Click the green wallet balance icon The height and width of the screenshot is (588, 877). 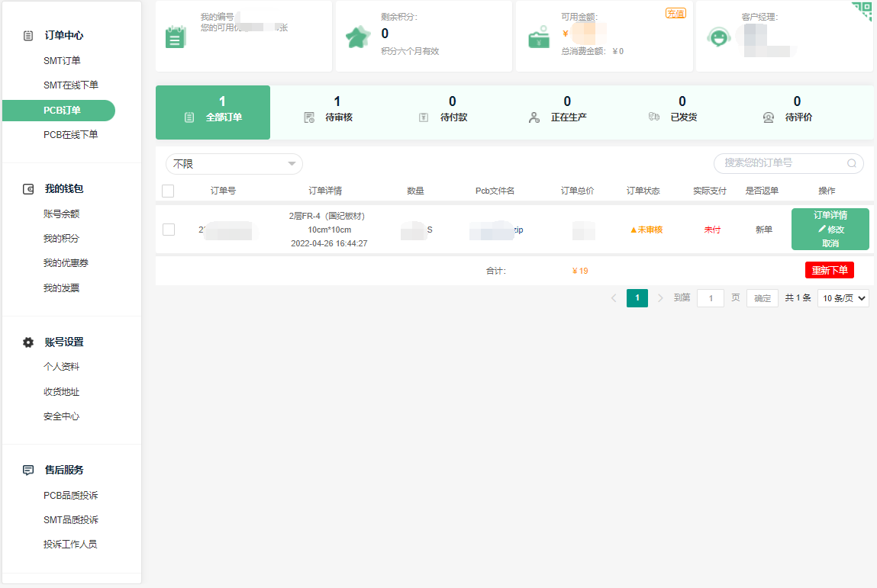tap(540, 37)
